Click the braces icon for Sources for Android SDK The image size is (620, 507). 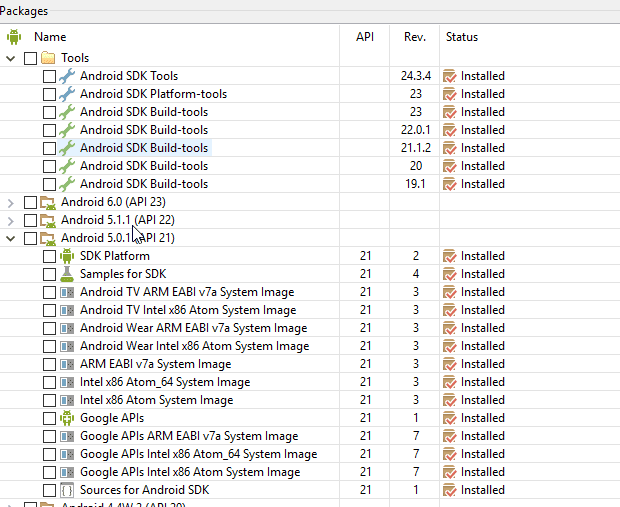click(67, 490)
